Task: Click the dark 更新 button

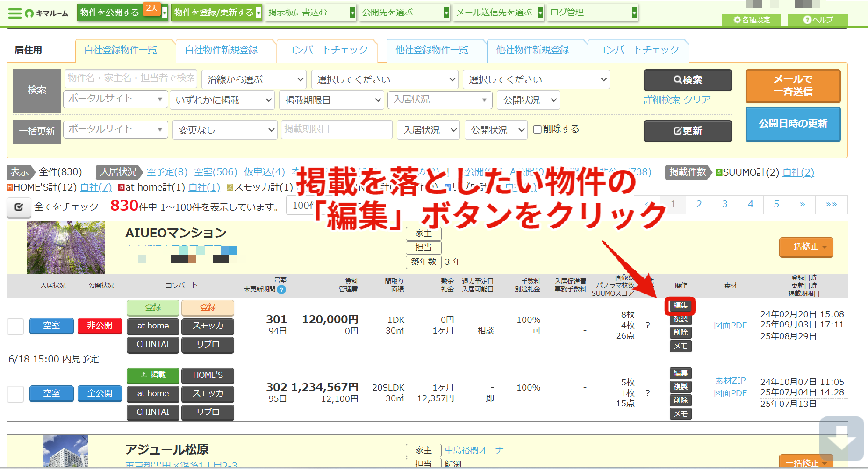Action: point(688,131)
